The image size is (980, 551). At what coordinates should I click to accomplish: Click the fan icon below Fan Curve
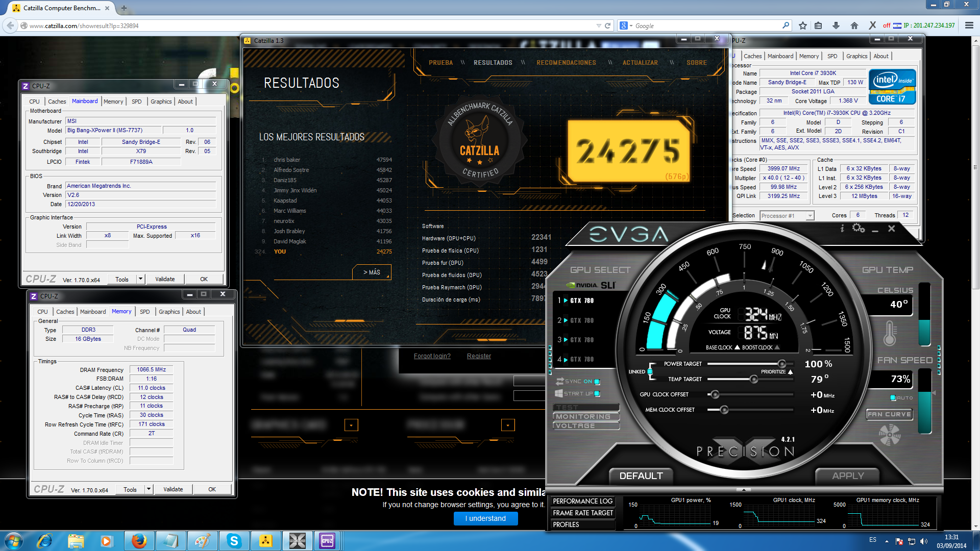point(890,435)
